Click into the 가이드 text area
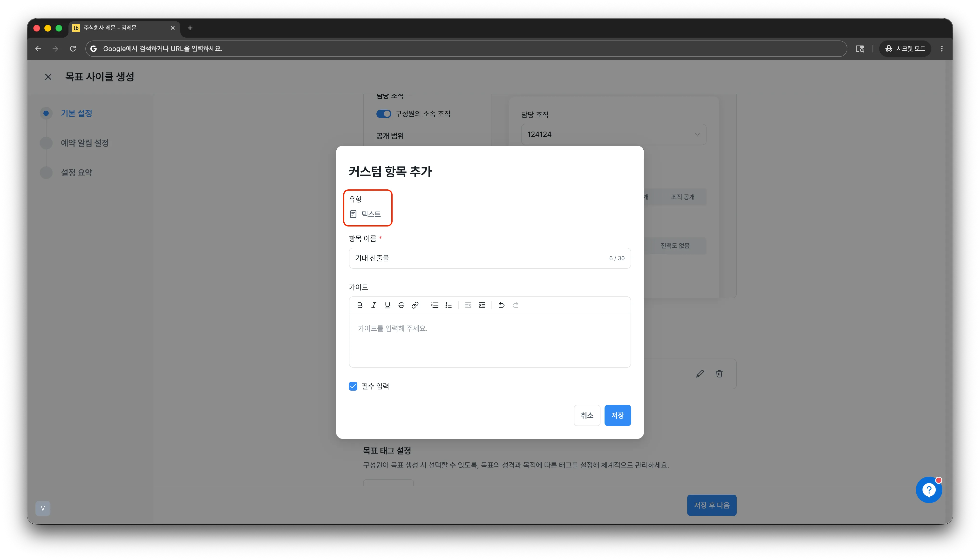This screenshot has height=560, width=980. click(490, 340)
